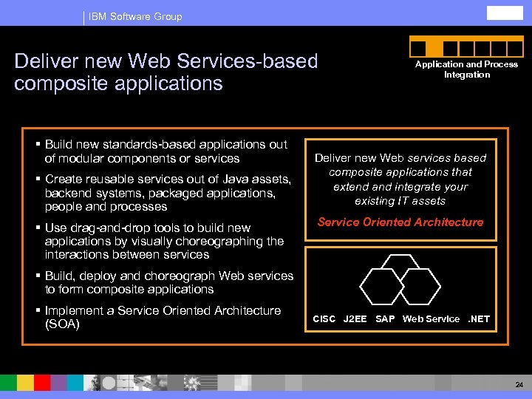532x399 pixels.
Task: Click the "IBM Software Group" header text
Action: click(x=135, y=16)
